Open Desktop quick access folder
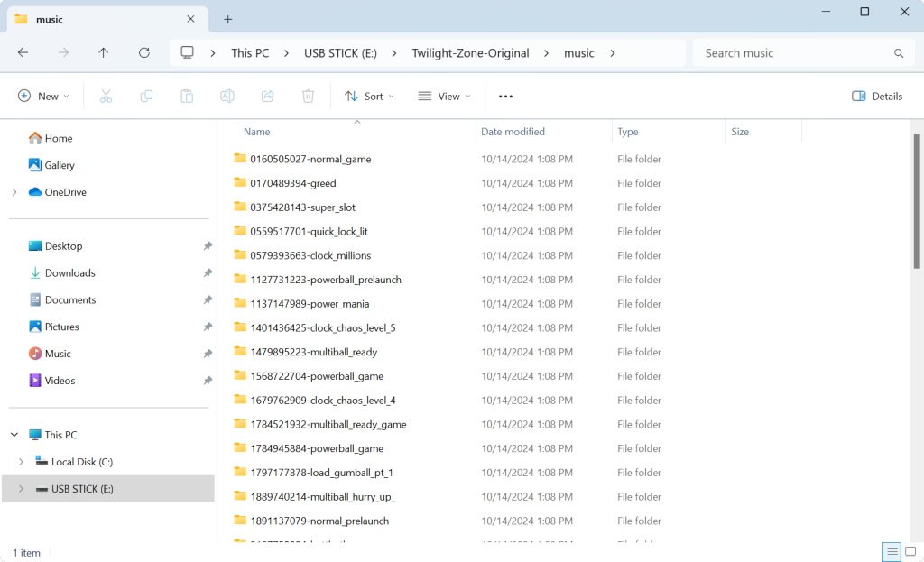The width and height of the screenshot is (924, 562). [55, 246]
